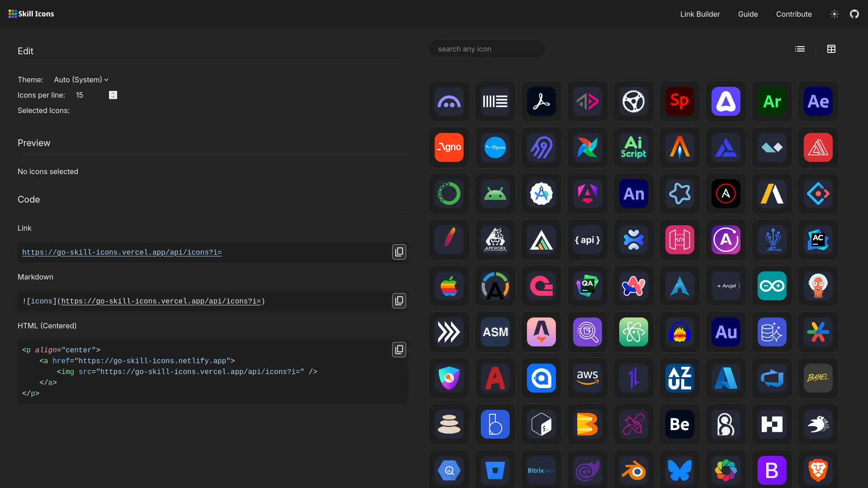Toggle the light/dark theme sun icon
Screen dimensions: 868x488
click(834, 14)
